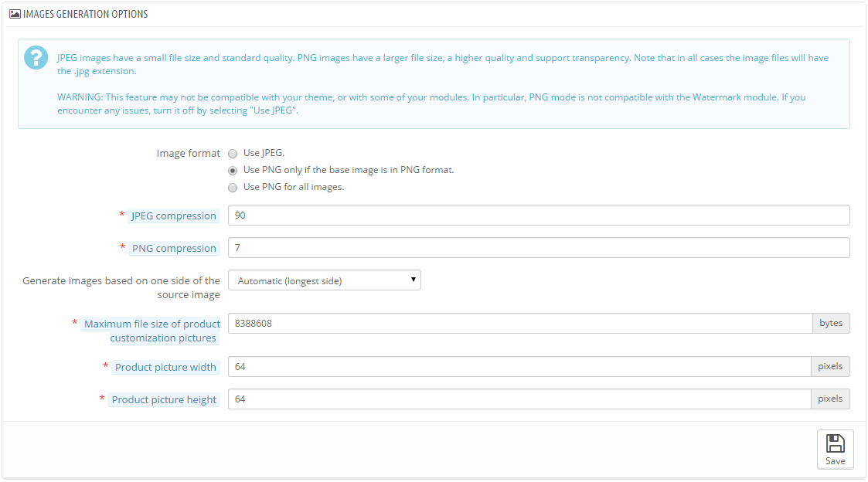Click the pixels suffix beside picture height
The image size is (868, 482).
830,399
